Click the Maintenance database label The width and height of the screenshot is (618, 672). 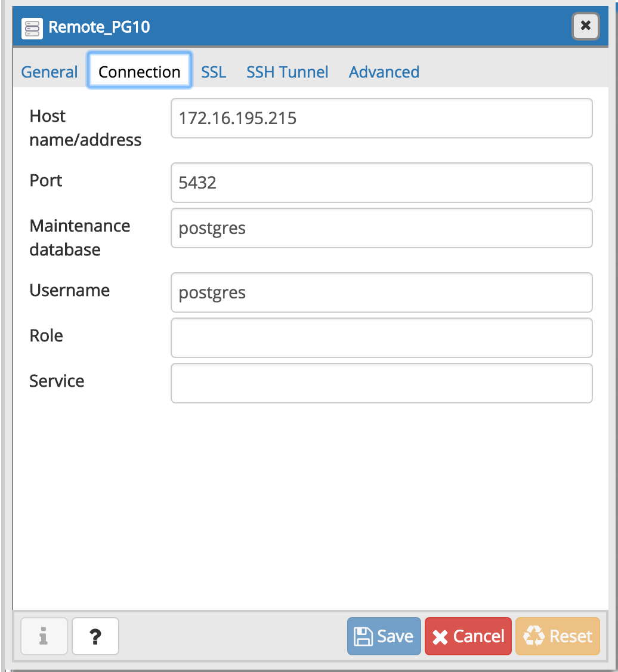[x=80, y=238]
